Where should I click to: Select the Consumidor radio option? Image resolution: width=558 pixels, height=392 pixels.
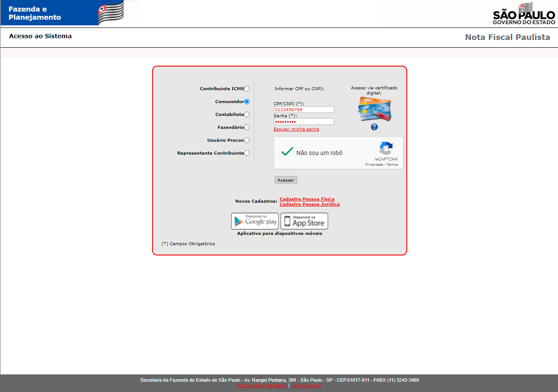(x=247, y=102)
